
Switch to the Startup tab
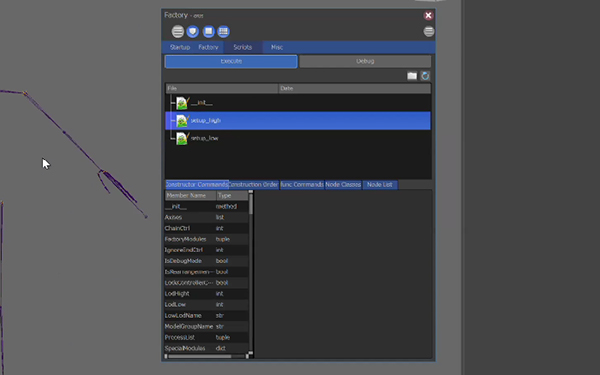coord(180,47)
